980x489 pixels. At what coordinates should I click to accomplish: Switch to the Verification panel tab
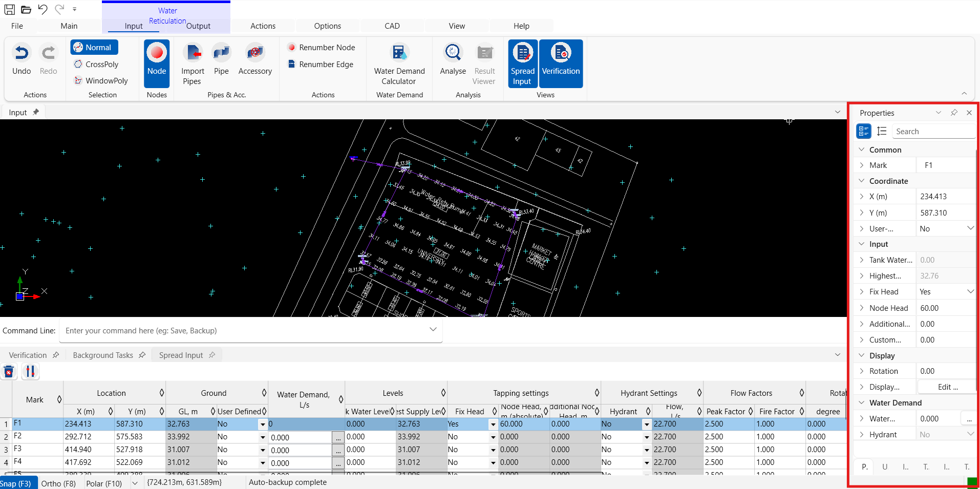[x=28, y=355]
